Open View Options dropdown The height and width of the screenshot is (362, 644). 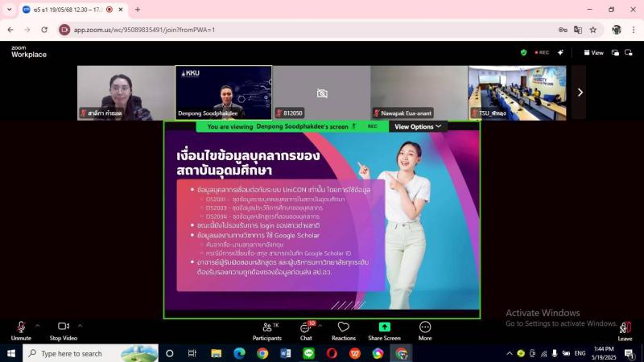click(x=418, y=126)
